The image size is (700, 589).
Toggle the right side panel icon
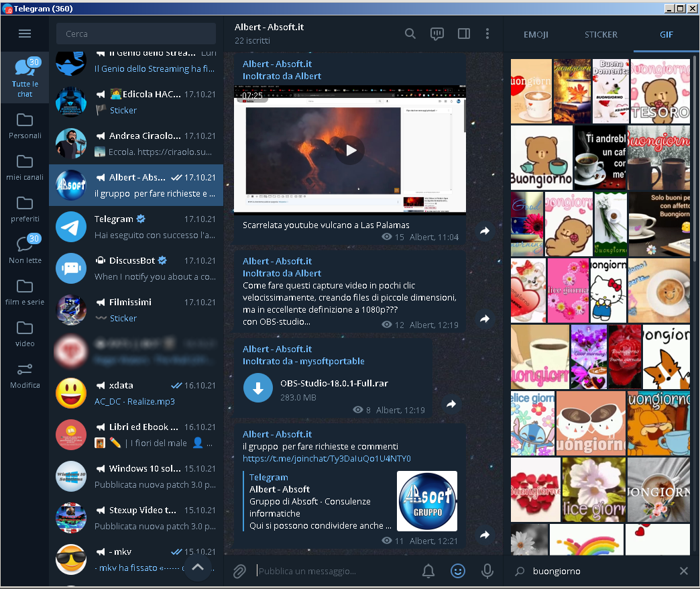[x=464, y=34]
